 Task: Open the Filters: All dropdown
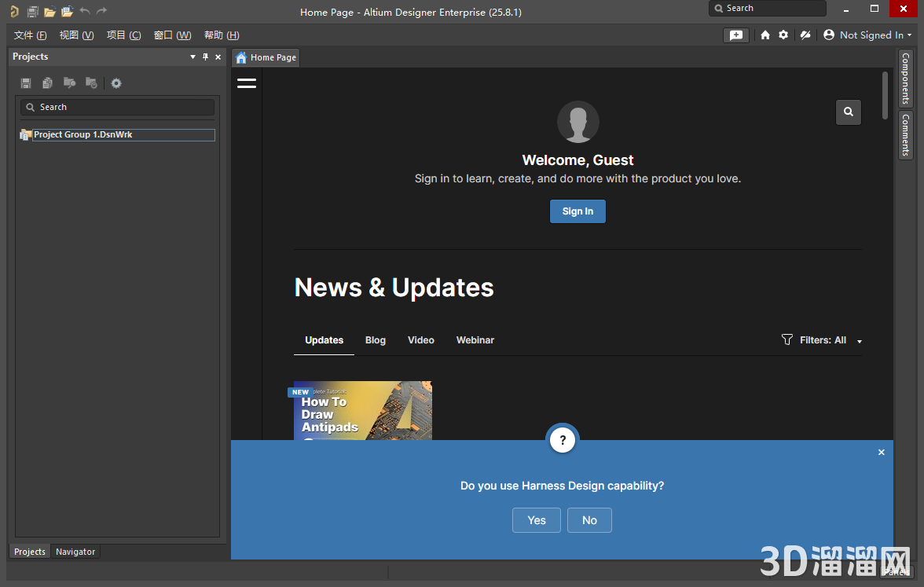point(822,340)
